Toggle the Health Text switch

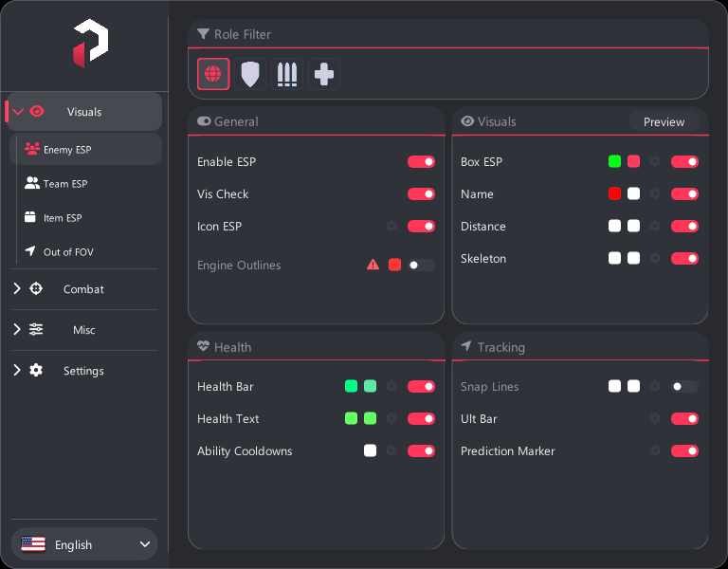(421, 418)
